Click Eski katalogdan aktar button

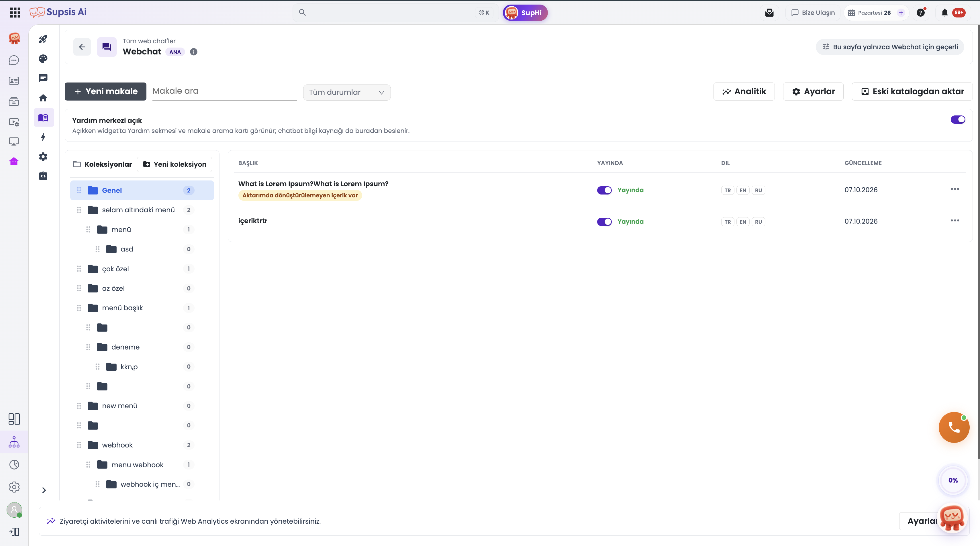point(912,92)
